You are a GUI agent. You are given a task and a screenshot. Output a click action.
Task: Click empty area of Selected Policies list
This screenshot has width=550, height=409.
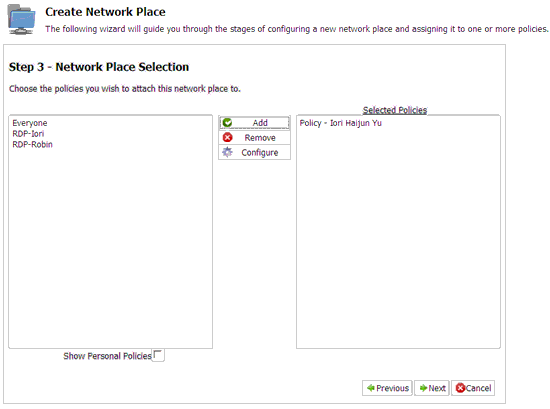pyautogui.click(x=398, y=239)
